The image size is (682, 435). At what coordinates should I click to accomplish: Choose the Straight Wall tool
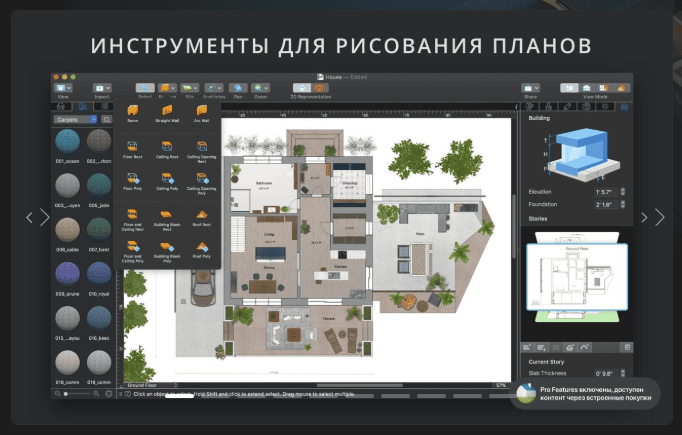click(x=167, y=113)
